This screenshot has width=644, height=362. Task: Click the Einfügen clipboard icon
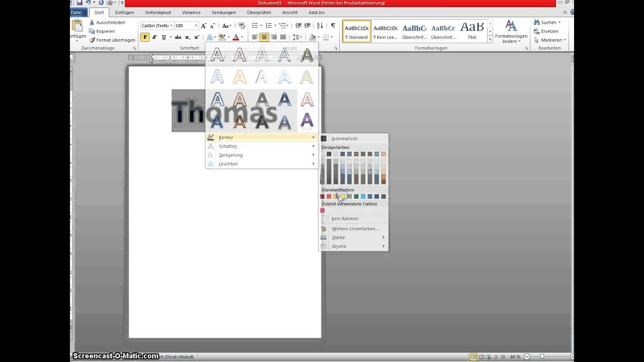[77, 25]
